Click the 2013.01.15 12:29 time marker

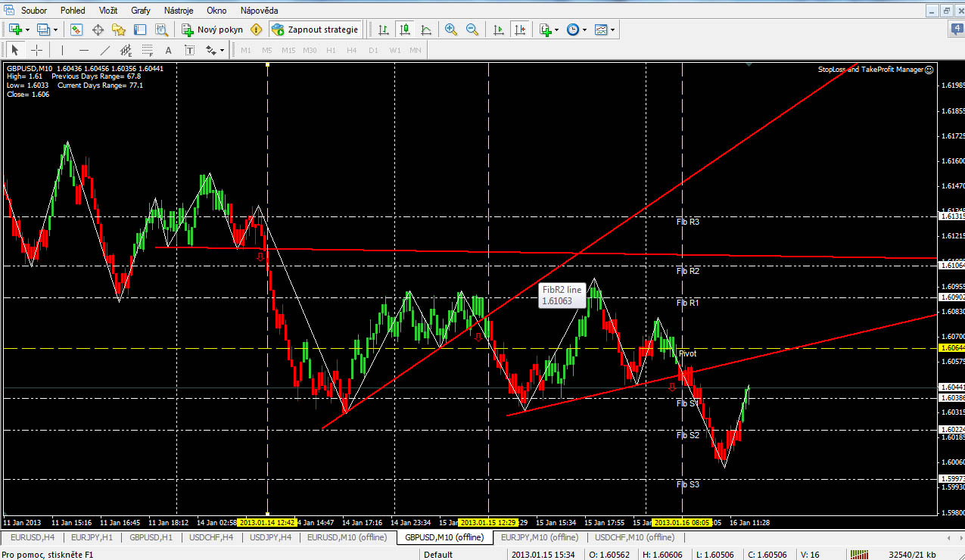(x=488, y=522)
